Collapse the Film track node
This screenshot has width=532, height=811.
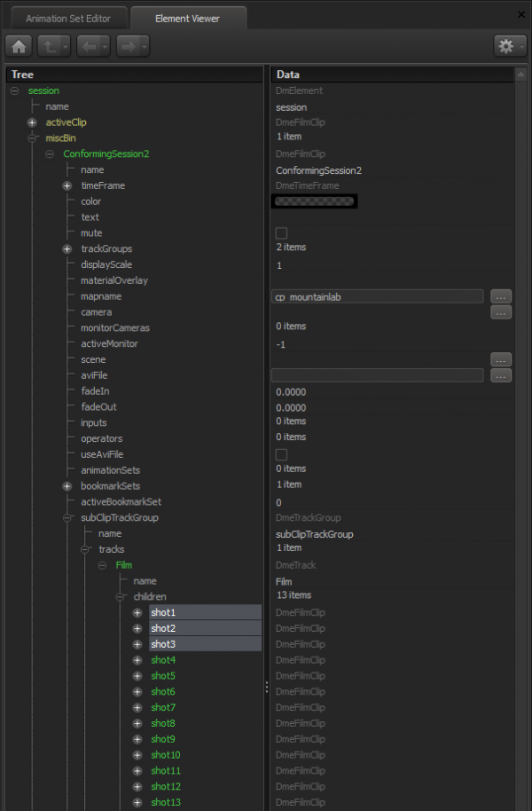pos(102,564)
